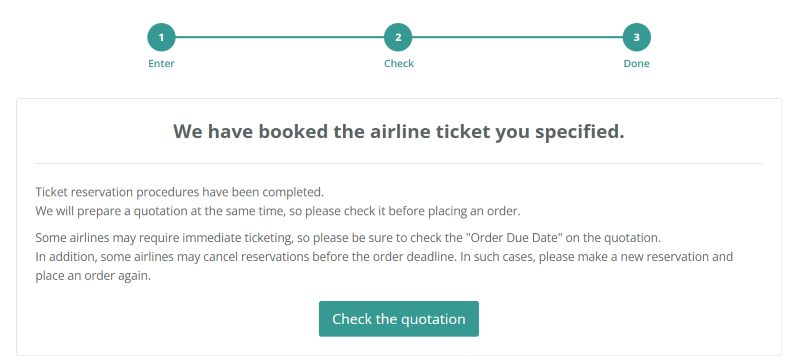Click the Done step label
The height and width of the screenshot is (364, 800).
coord(637,64)
